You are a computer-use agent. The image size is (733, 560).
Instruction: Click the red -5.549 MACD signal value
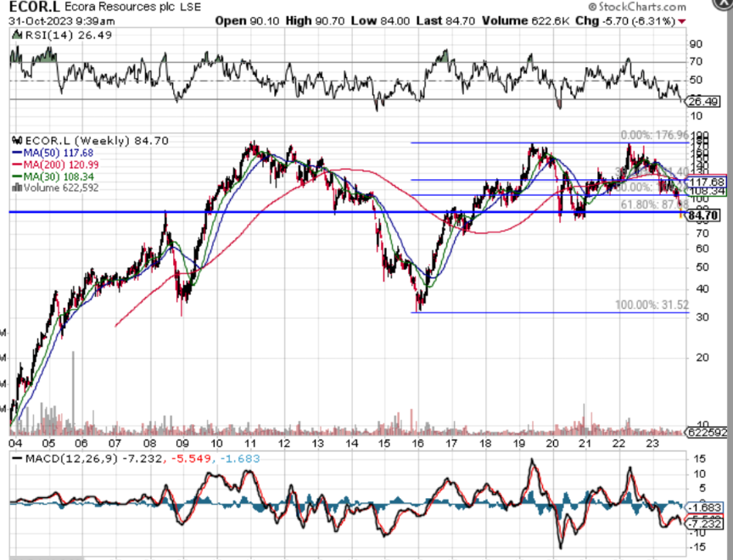pos(191,458)
